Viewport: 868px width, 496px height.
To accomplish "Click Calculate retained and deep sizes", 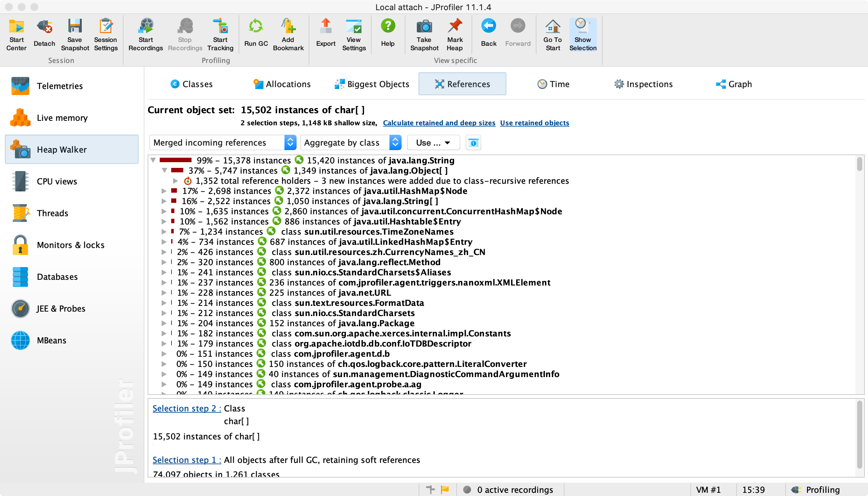I will tap(439, 123).
